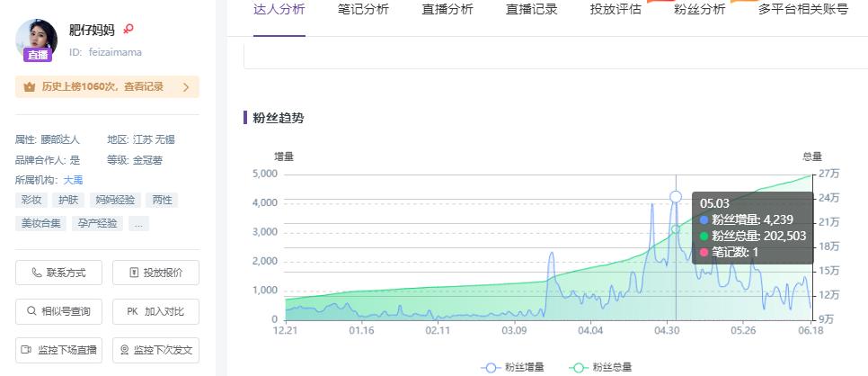Click the purple 直播 badge under avatar
The image size is (868, 376).
37,55
